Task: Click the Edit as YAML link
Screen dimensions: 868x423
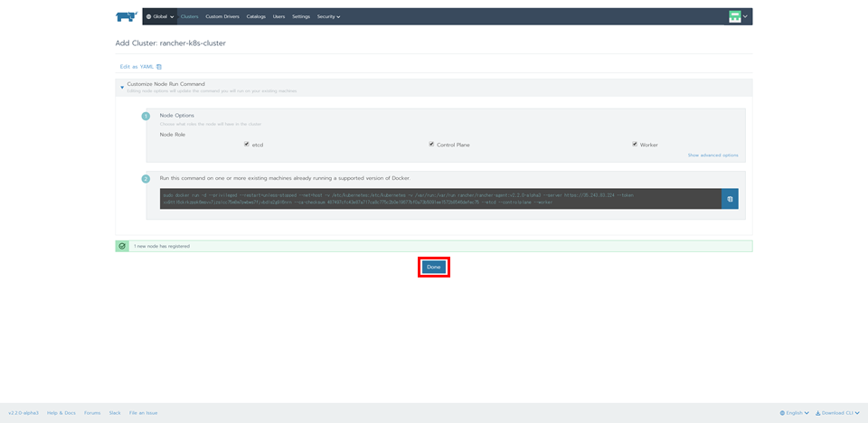Action: 137,67
